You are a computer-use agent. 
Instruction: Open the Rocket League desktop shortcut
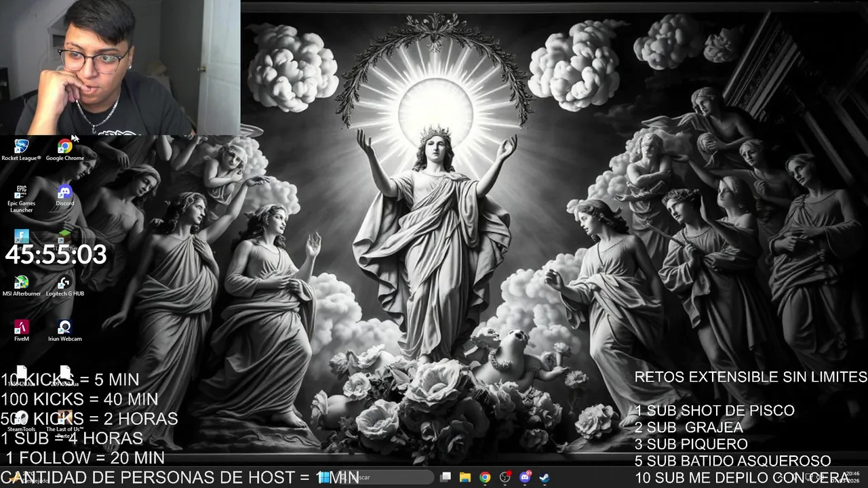pyautogui.click(x=21, y=150)
